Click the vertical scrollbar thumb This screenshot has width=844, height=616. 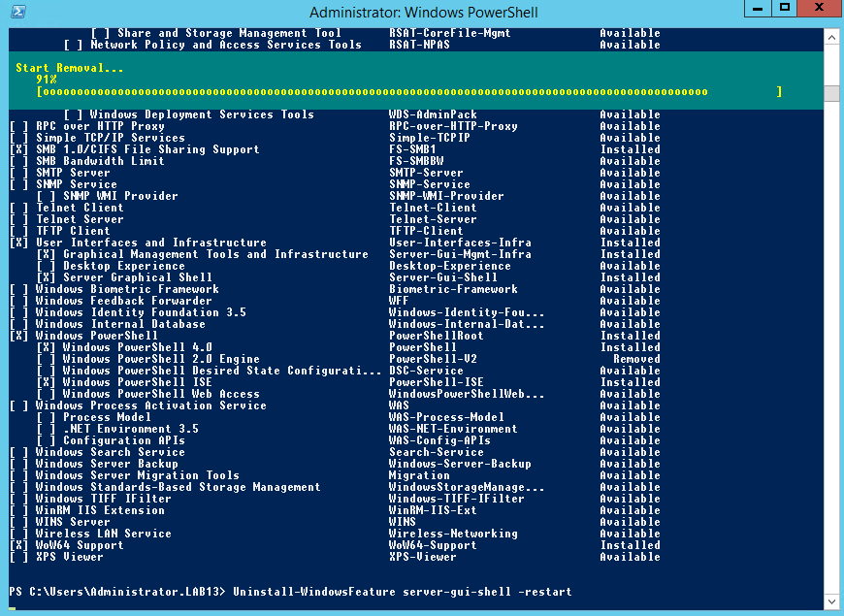[x=831, y=92]
